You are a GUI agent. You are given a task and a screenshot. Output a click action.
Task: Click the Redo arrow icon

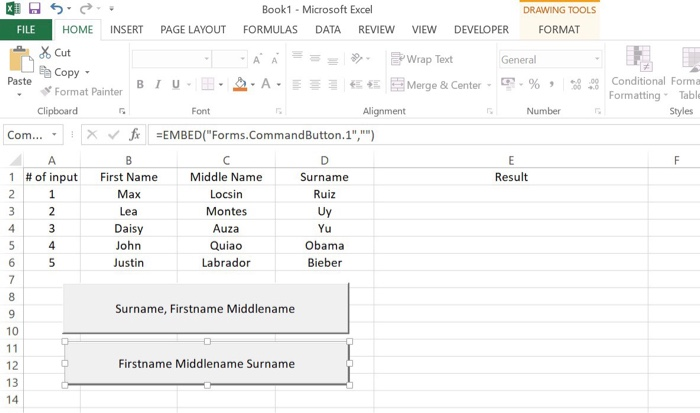[86, 8]
